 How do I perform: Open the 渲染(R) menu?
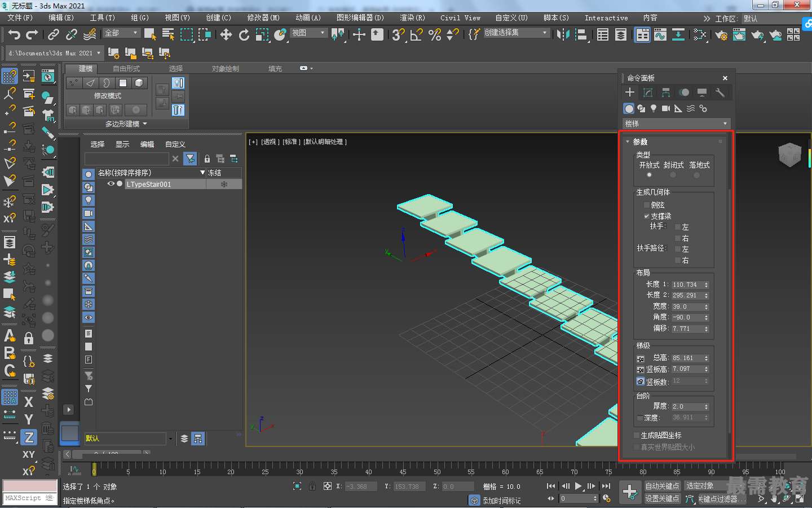(412, 18)
